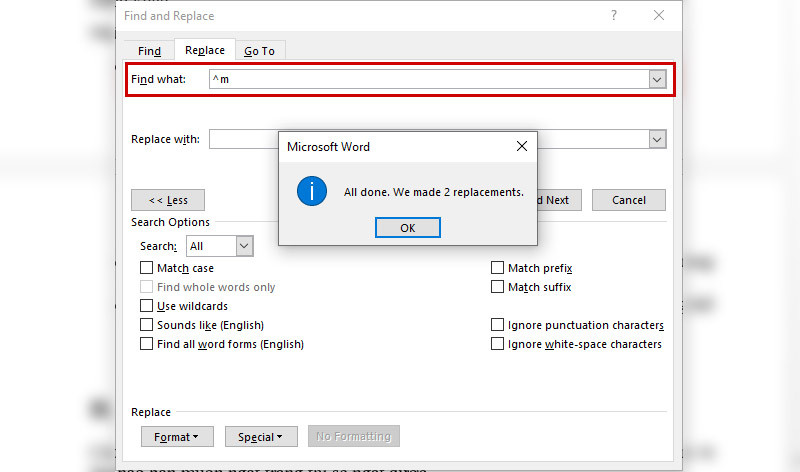Click the help question mark icon

pos(614,15)
